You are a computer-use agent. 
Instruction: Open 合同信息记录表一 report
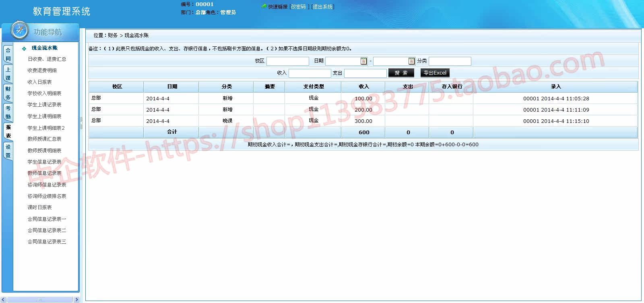pyautogui.click(x=47, y=219)
